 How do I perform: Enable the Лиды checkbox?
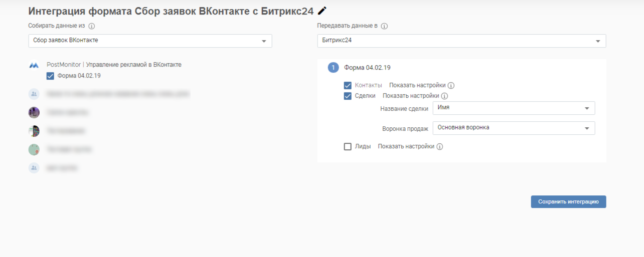tap(348, 147)
